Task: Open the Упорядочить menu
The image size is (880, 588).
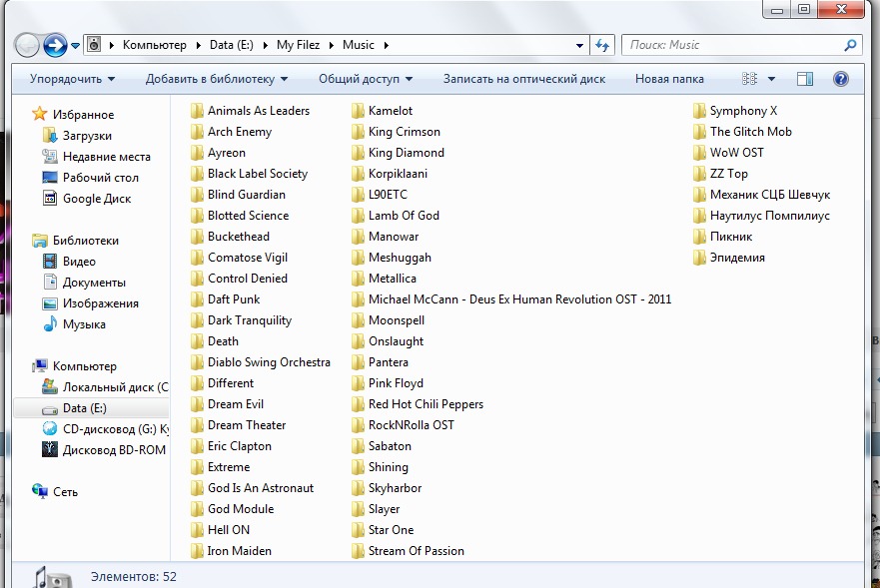Action: click(72, 79)
